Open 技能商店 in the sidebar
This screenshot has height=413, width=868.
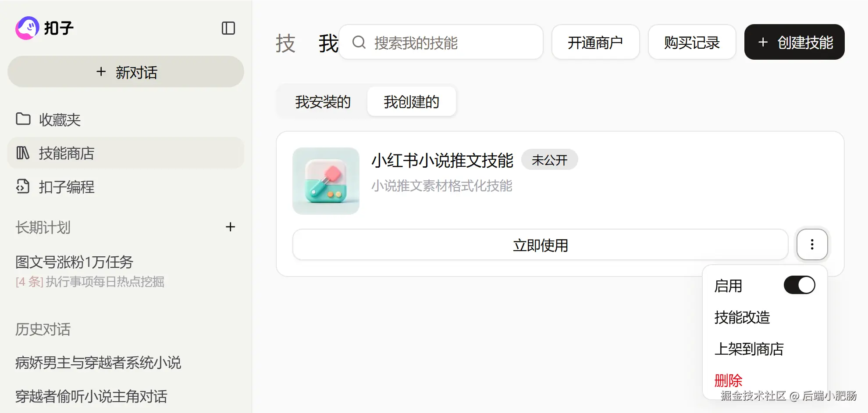[125, 153]
